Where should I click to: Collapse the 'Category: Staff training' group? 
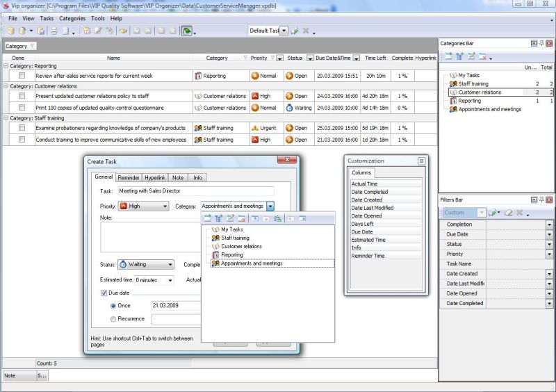6,118
